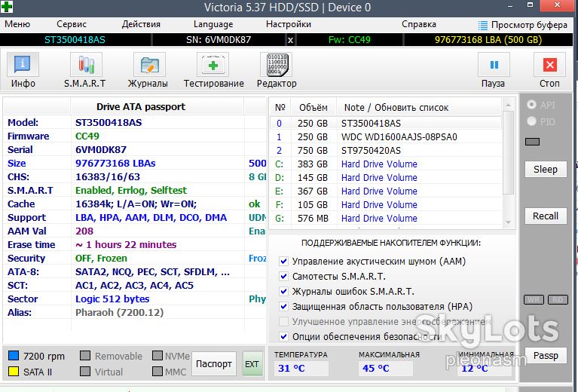Click the Паспорт button
The width and height of the screenshot is (578, 392).
pyautogui.click(x=214, y=363)
